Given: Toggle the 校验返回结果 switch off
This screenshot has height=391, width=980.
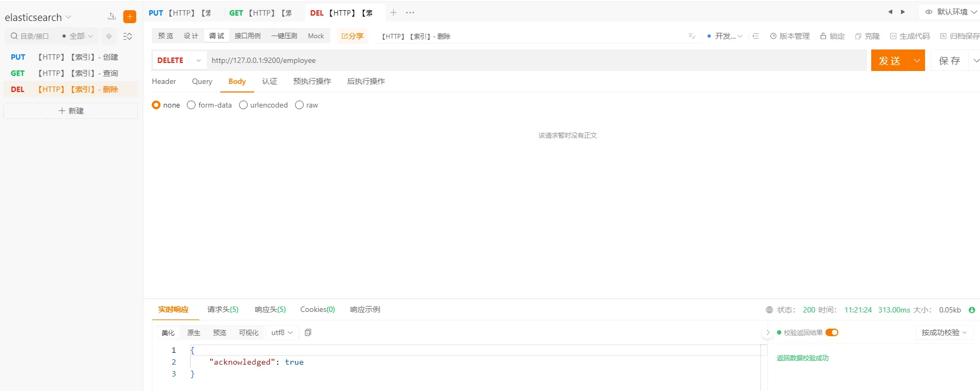Looking at the screenshot, I should tap(832, 332).
